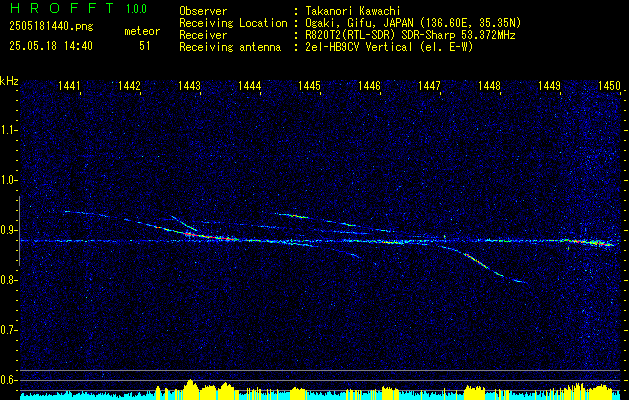Click the 1446 time marker
This screenshot has height=400, width=629.
pos(369,85)
